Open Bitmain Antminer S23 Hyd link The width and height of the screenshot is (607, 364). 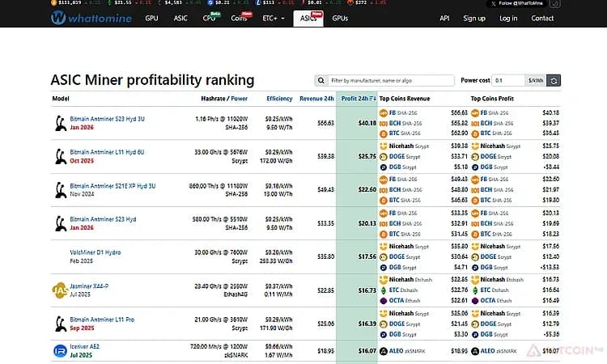103,219
